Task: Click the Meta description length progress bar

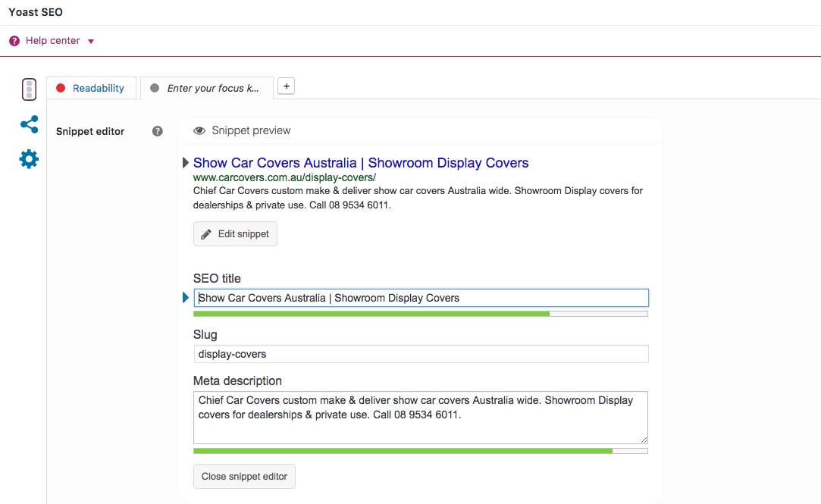Action: [x=421, y=451]
